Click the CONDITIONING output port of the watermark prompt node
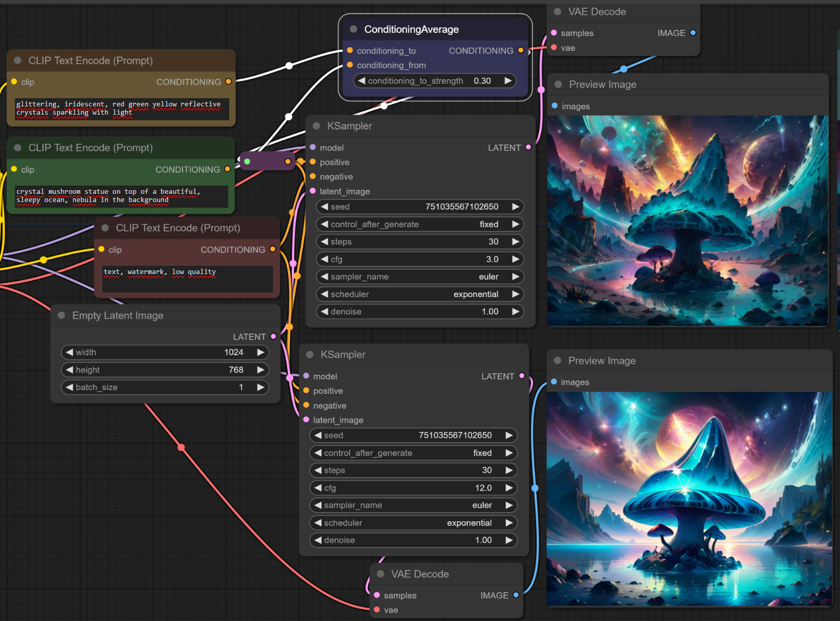Screen dimensions: 840x621 [272, 249]
